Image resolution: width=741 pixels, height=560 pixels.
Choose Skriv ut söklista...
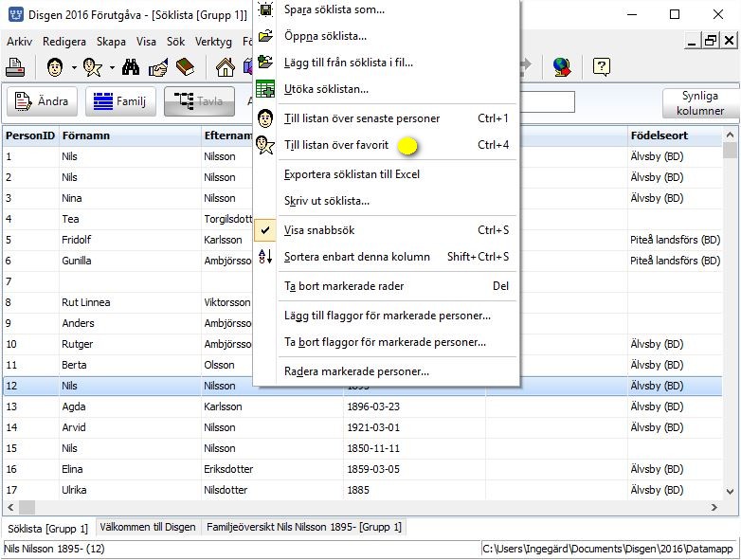pos(387,200)
